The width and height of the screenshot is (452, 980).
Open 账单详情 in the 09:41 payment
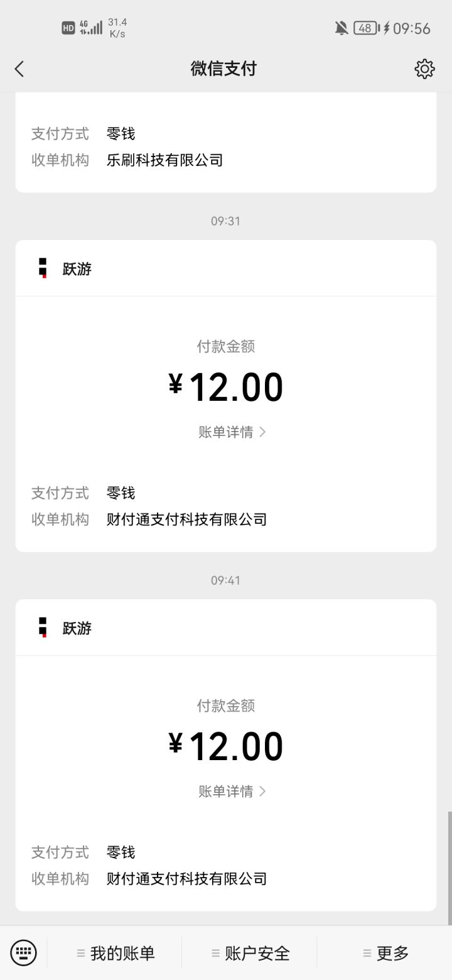(x=226, y=792)
